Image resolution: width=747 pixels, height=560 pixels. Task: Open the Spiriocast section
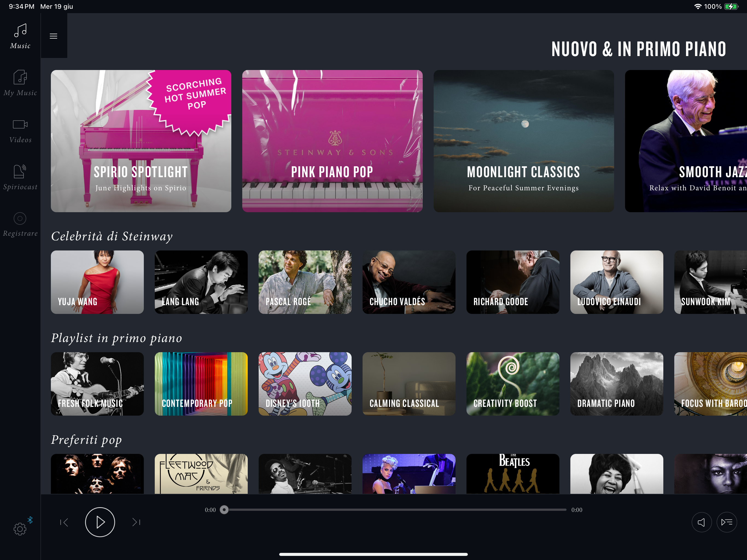pyautogui.click(x=20, y=177)
